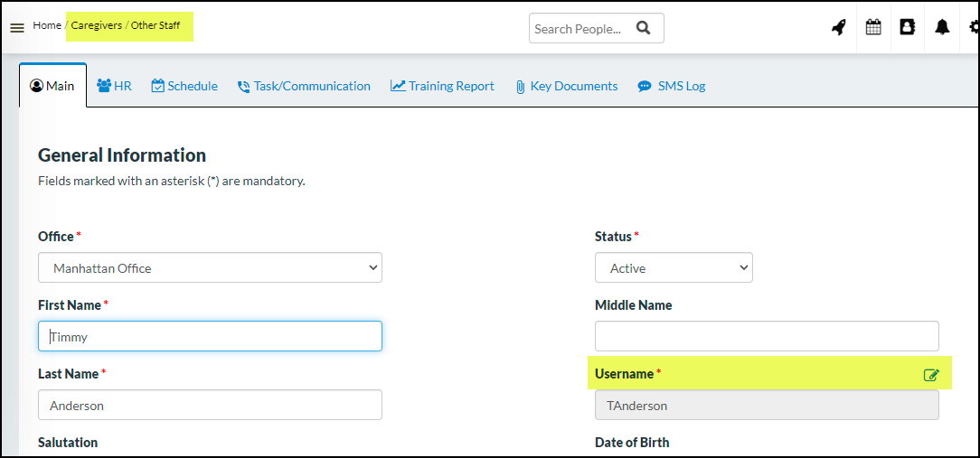This screenshot has height=458, width=980.
Task: View the Training Report tab
Action: 442,86
